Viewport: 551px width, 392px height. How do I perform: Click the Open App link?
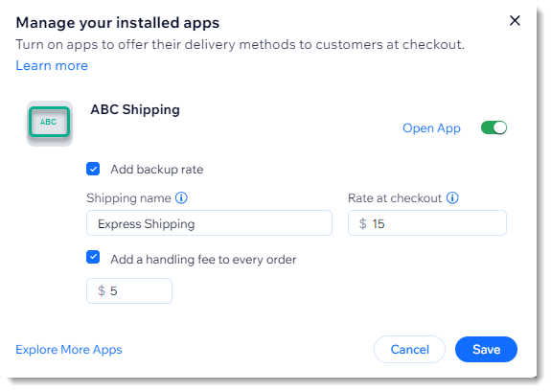tap(431, 128)
